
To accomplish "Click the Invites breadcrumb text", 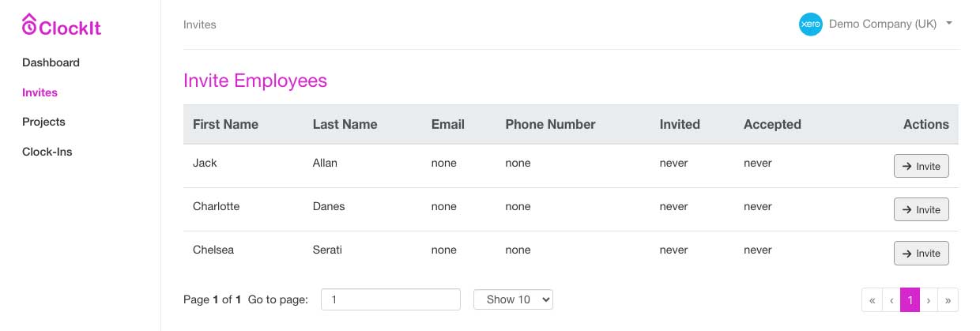I will (x=199, y=24).
